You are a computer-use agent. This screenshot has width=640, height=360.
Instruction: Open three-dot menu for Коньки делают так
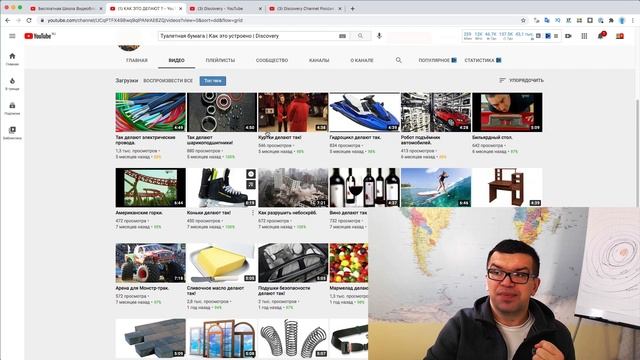253,213
